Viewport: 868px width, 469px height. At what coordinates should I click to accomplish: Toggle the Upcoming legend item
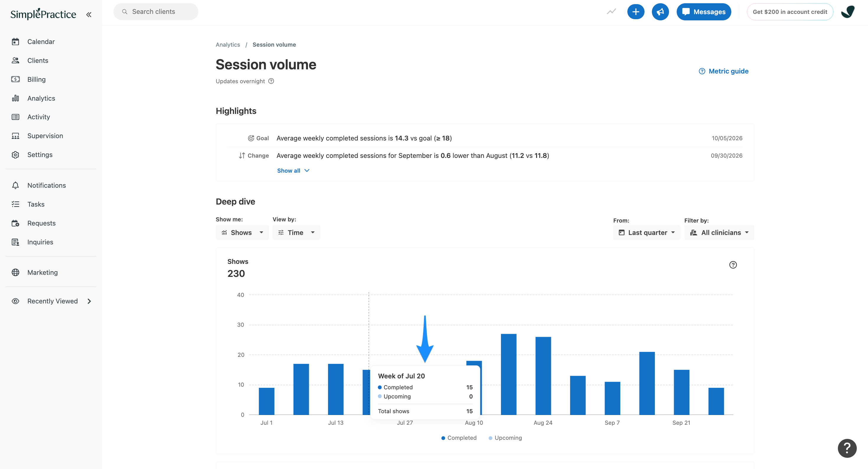tap(505, 438)
